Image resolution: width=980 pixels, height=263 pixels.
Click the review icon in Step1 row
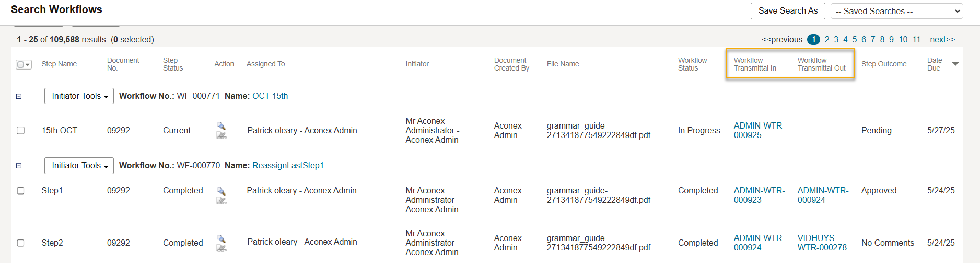point(221,201)
